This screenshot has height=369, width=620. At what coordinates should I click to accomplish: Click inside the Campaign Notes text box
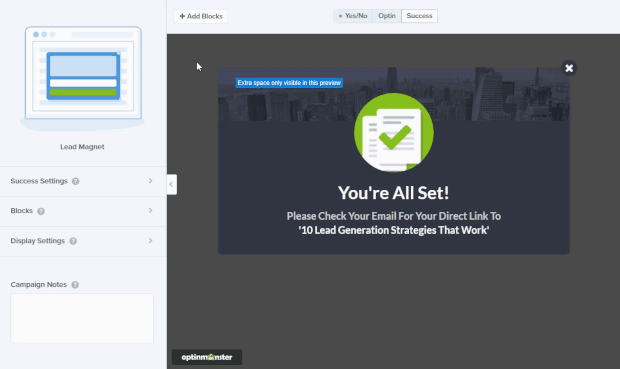(82, 318)
